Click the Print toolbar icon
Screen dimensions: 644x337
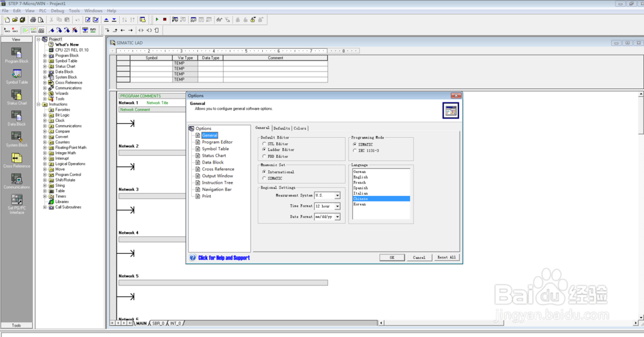coord(33,20)
